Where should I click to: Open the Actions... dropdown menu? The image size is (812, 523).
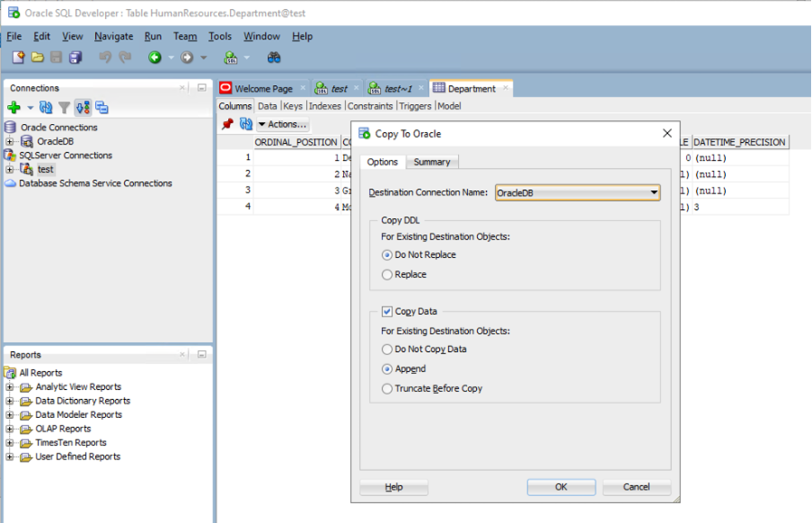point(282,124)
